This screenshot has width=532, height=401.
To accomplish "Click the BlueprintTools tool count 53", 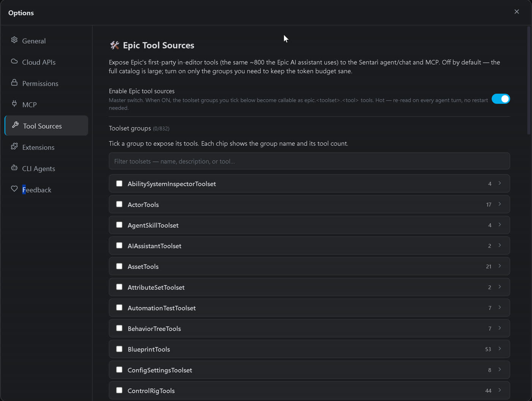I will coord(488,349).
